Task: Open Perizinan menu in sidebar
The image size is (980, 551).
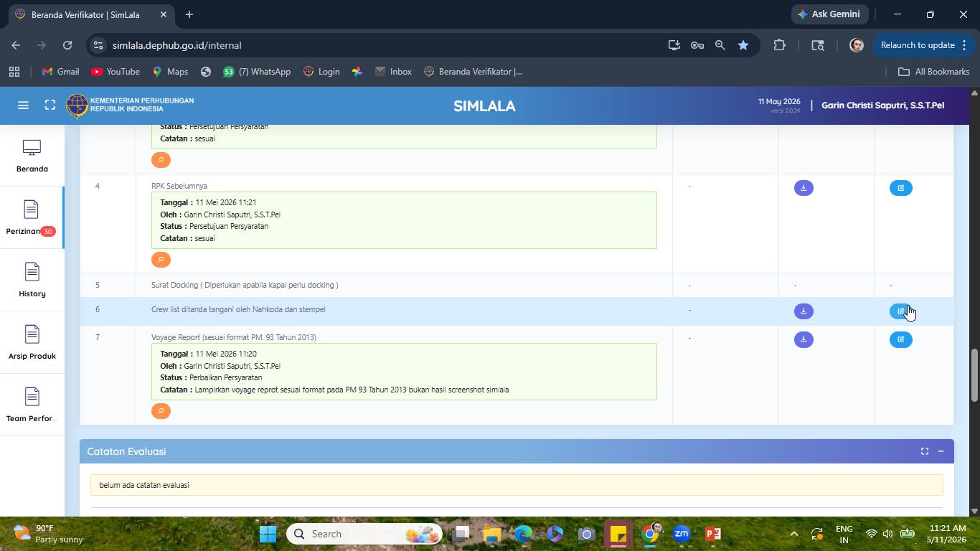Action: pos(32,218)
